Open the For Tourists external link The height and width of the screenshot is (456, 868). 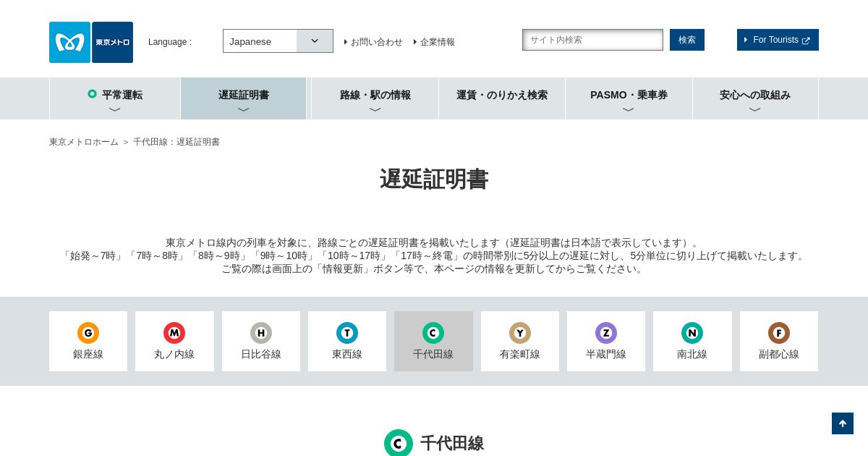[x=778, y=40]
